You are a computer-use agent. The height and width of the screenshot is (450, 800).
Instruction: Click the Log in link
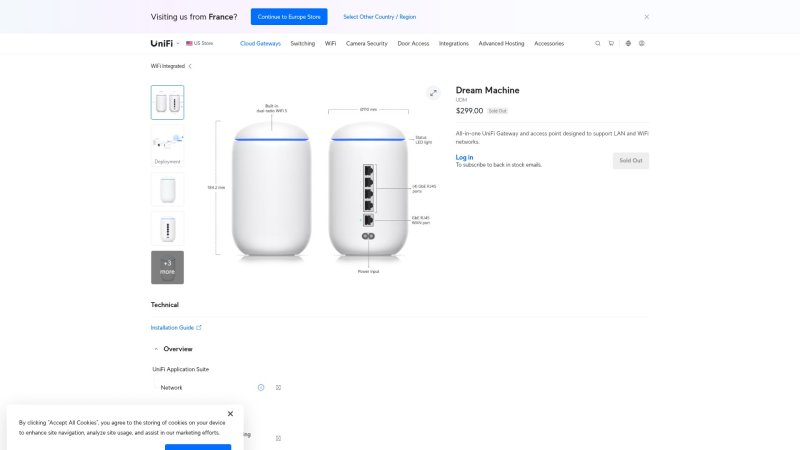tap(464, 157)
